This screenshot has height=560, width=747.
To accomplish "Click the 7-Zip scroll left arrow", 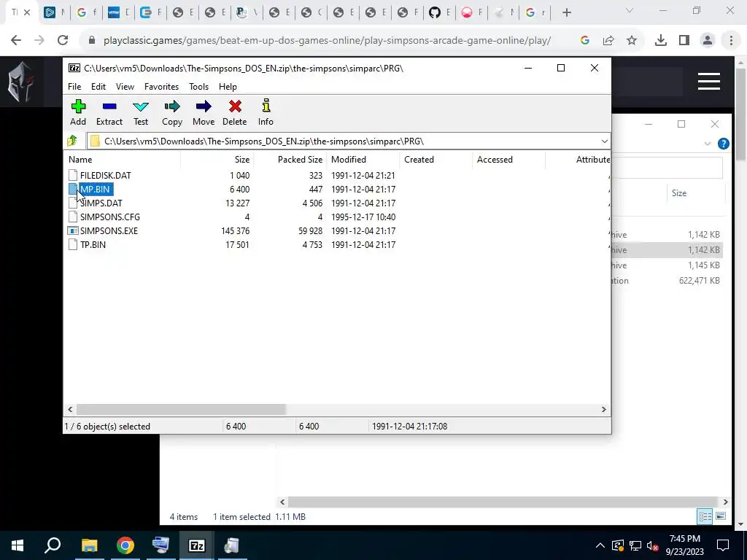I will (70, 410).
